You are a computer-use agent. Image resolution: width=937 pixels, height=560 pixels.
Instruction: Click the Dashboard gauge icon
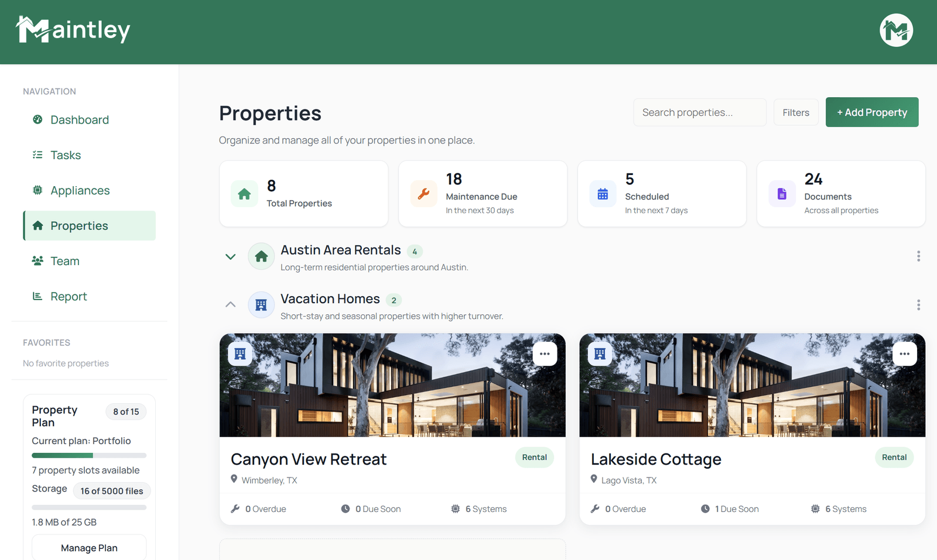pos(37,119)
